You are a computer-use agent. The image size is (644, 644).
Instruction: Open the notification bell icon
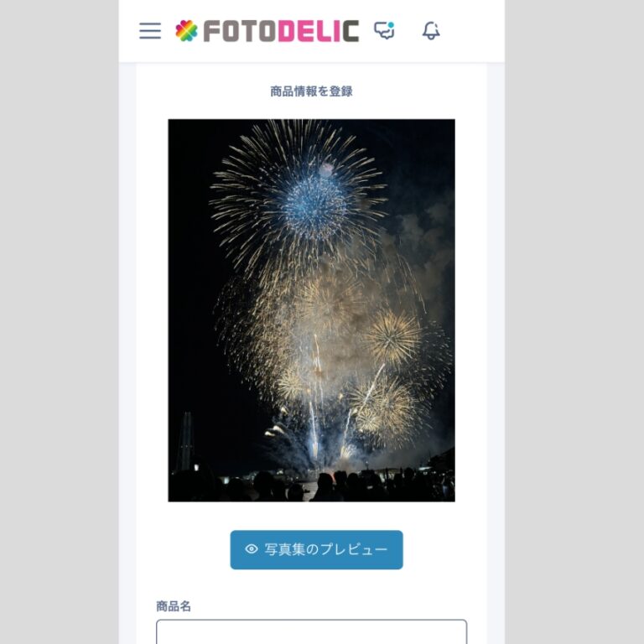pos(431,31)
